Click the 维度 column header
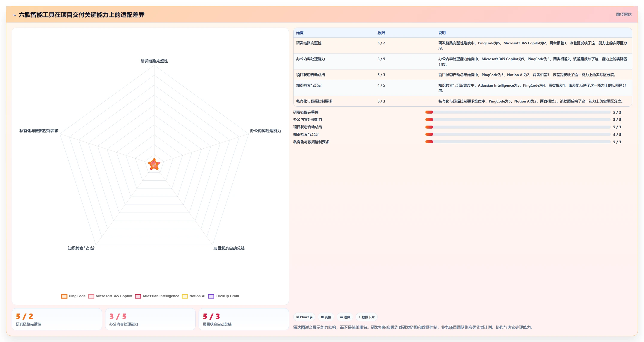The height and width of the screenshot is (342, 644). (x=300, y=33)
